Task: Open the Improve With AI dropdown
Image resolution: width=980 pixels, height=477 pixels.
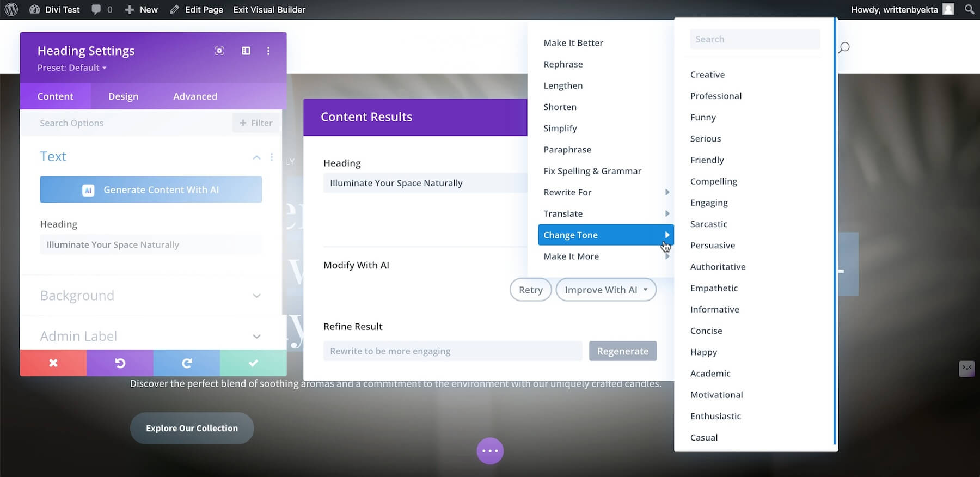Action: 606,290
